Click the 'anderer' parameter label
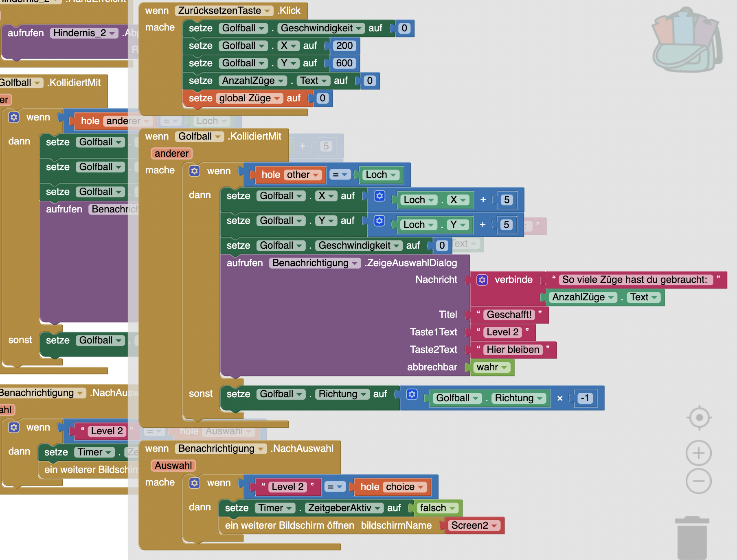 (171, 153)
